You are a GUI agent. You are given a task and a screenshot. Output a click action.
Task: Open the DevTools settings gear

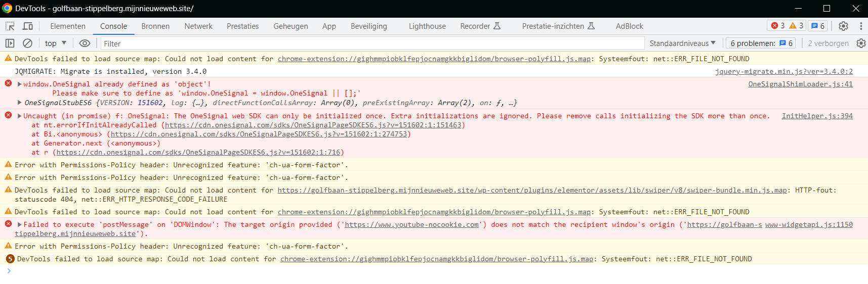tap(843, 26)
